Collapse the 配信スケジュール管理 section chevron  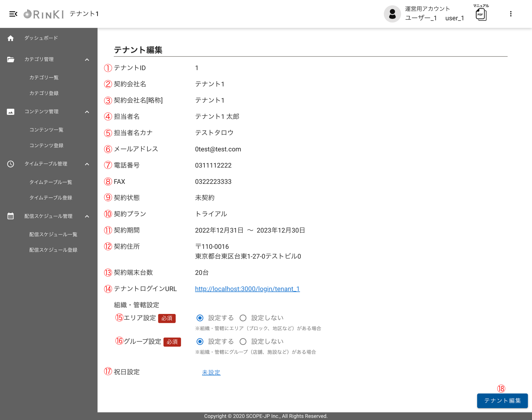pyautogui.click(x=87, y=216)
